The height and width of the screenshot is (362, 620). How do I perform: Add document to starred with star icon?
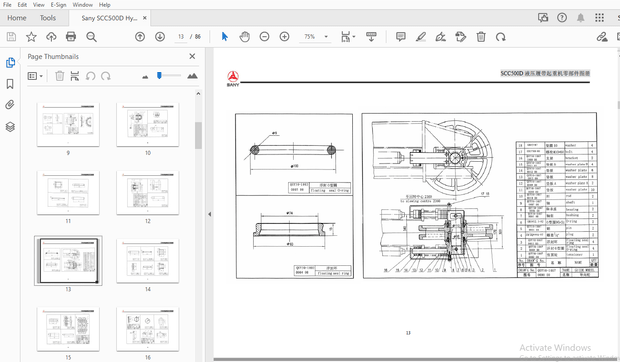(31, 37)
